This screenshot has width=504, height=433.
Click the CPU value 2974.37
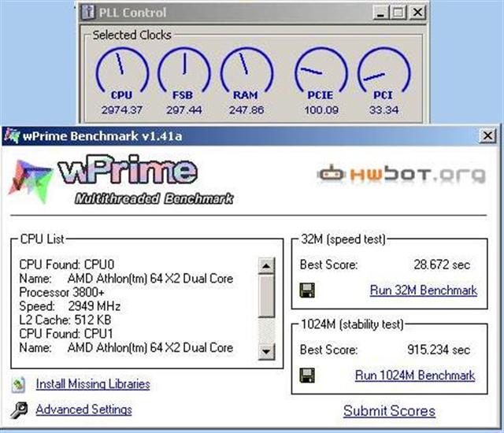[x=122, y=110]
